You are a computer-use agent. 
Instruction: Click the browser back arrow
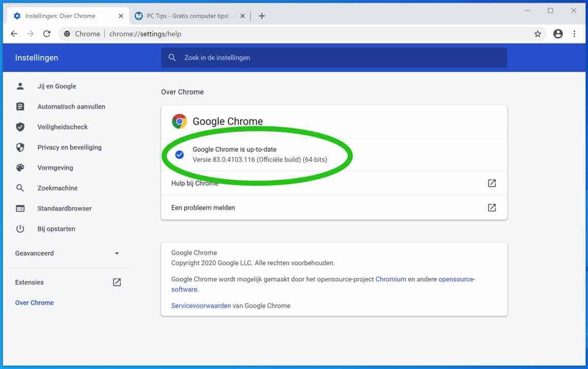point(14,34)
